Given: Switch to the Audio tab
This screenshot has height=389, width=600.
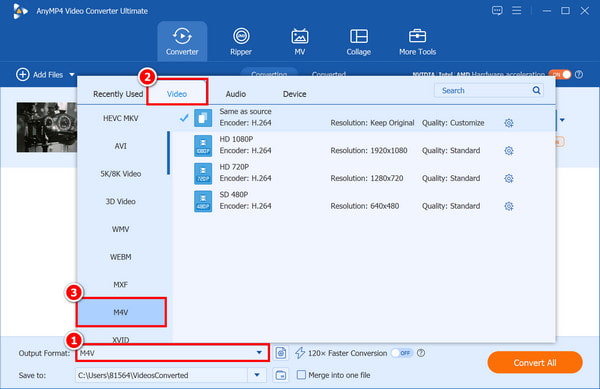Looking at the screenshot, I should pos(236,94).
